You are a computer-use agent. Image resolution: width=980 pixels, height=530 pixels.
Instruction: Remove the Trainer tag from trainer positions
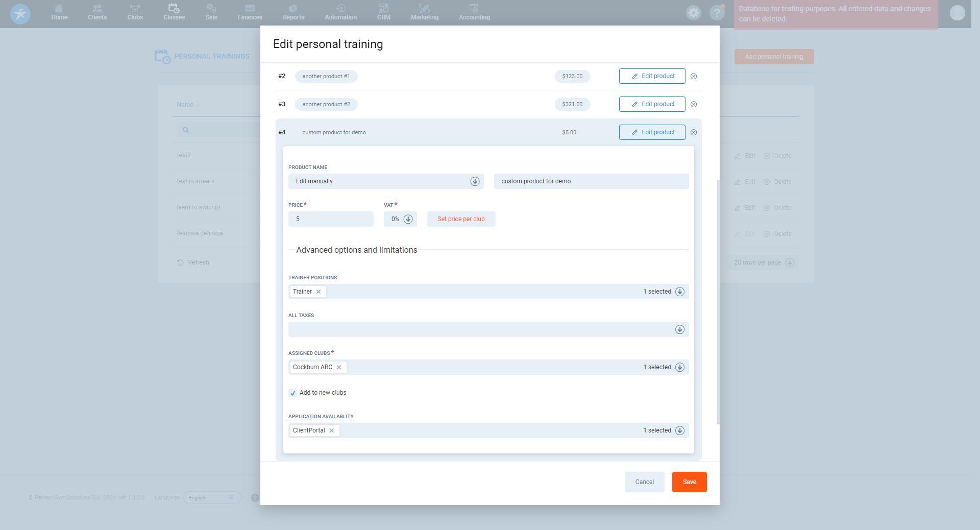coord(318,292)
